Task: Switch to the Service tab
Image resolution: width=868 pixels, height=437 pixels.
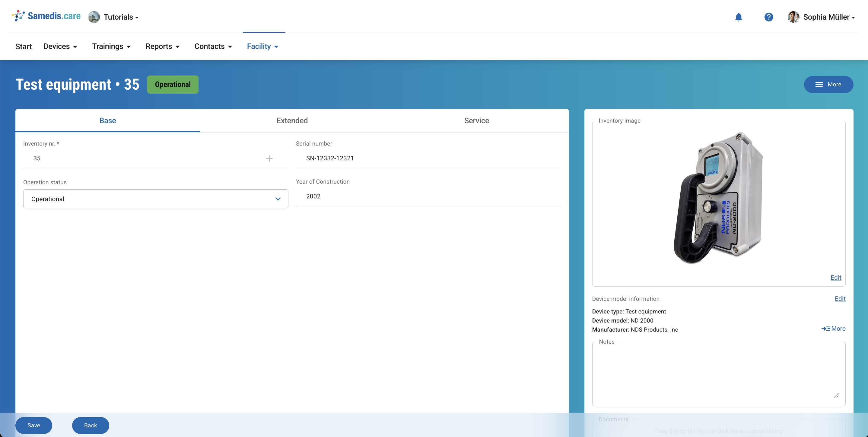Action: coord(476,121)
